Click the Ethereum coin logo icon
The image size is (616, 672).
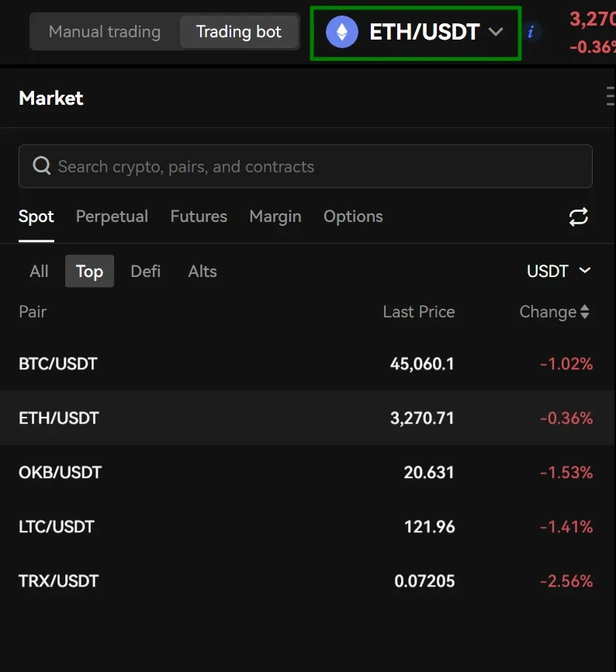point(341,32)
